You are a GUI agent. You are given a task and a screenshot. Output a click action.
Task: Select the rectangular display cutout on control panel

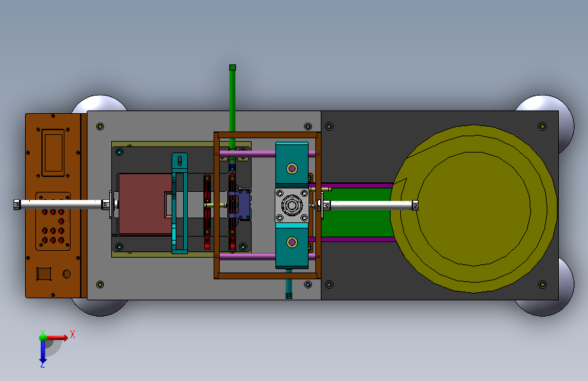pyautogui.click(x=53, y=153)
